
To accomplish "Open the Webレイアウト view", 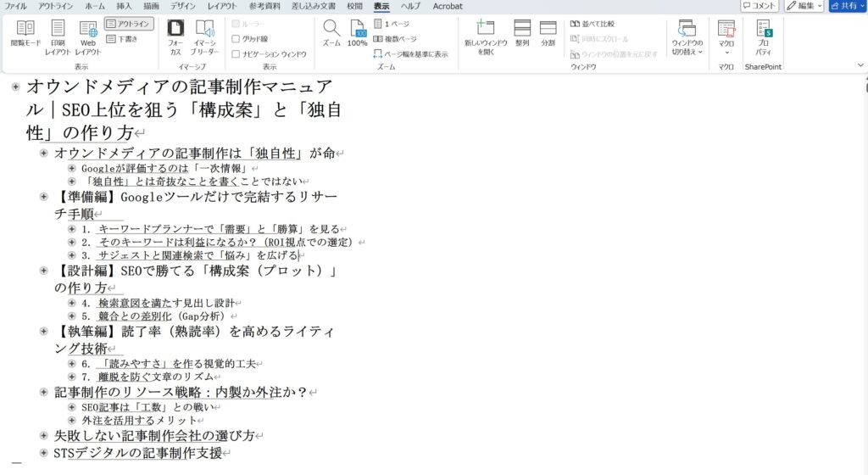I will pos(88,35).
